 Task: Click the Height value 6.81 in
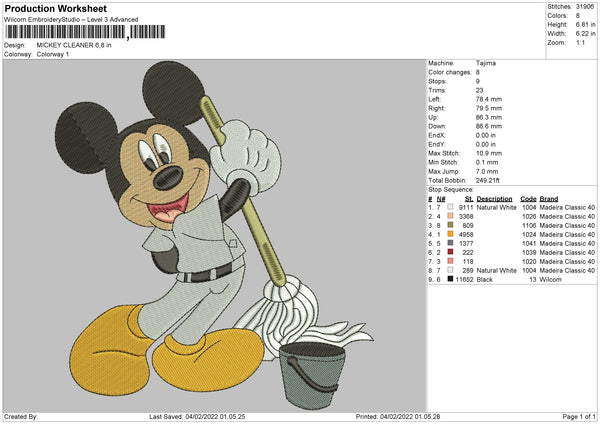pos(585,24)
